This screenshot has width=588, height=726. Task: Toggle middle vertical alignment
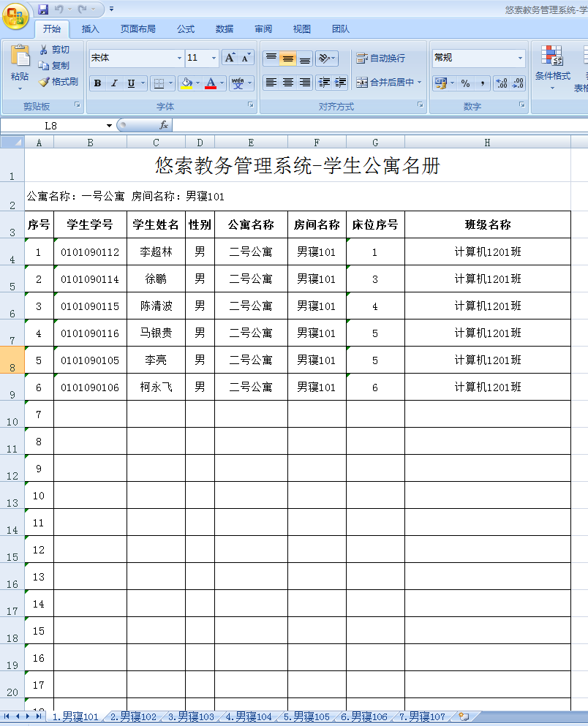coord(288,58)
